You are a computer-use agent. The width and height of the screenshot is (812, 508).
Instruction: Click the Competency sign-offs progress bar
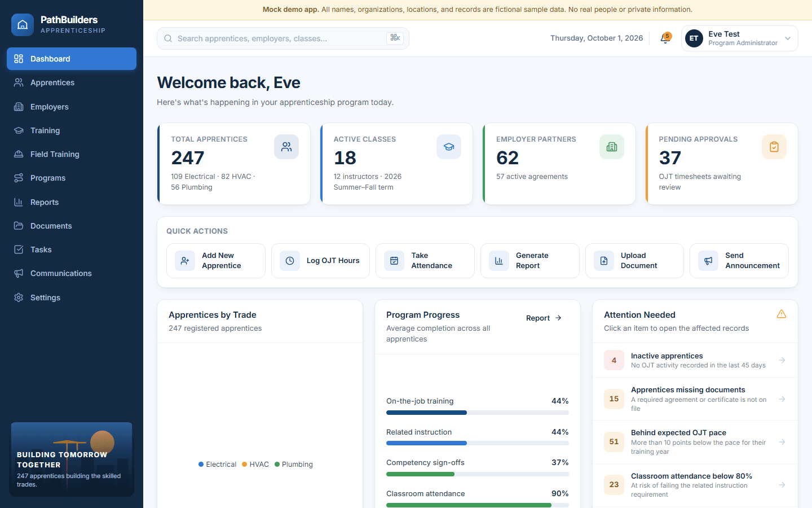[x=478, y=474]
